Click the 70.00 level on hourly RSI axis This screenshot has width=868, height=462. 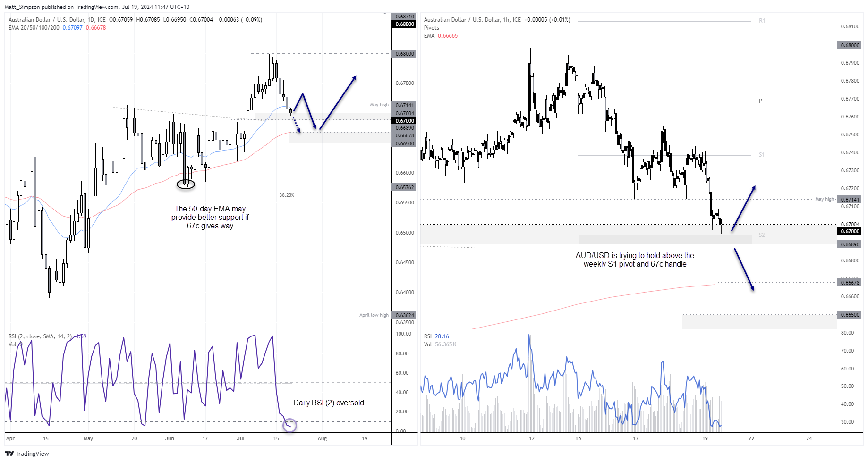coord(847,351)
